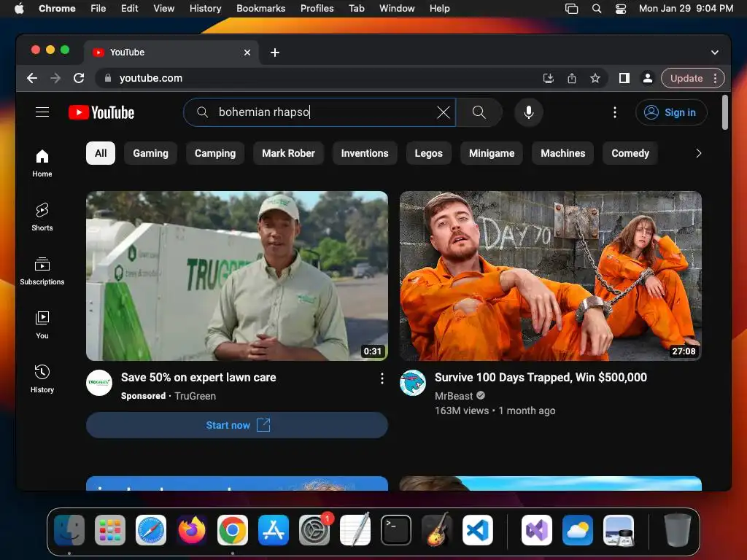Click the TruGreen channel avatar

point(99,383)
